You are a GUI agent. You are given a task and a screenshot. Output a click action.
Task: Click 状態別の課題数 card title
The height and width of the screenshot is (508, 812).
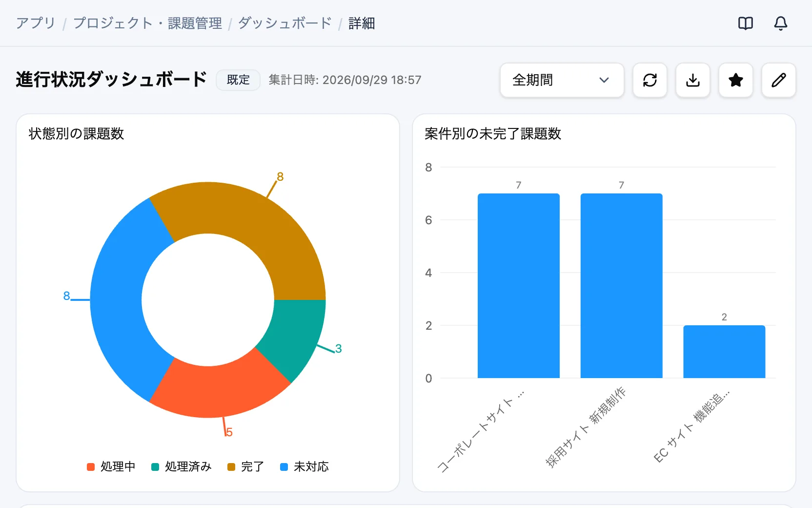tap(76, 133)
